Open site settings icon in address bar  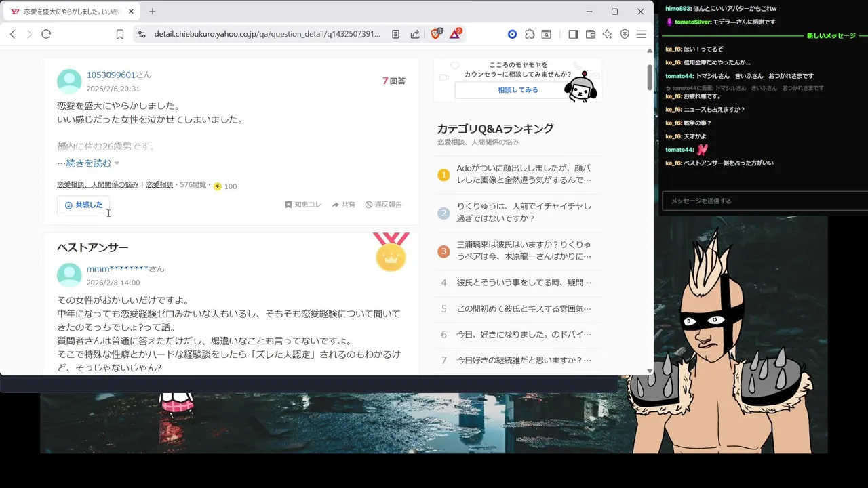tap(141, 34)
